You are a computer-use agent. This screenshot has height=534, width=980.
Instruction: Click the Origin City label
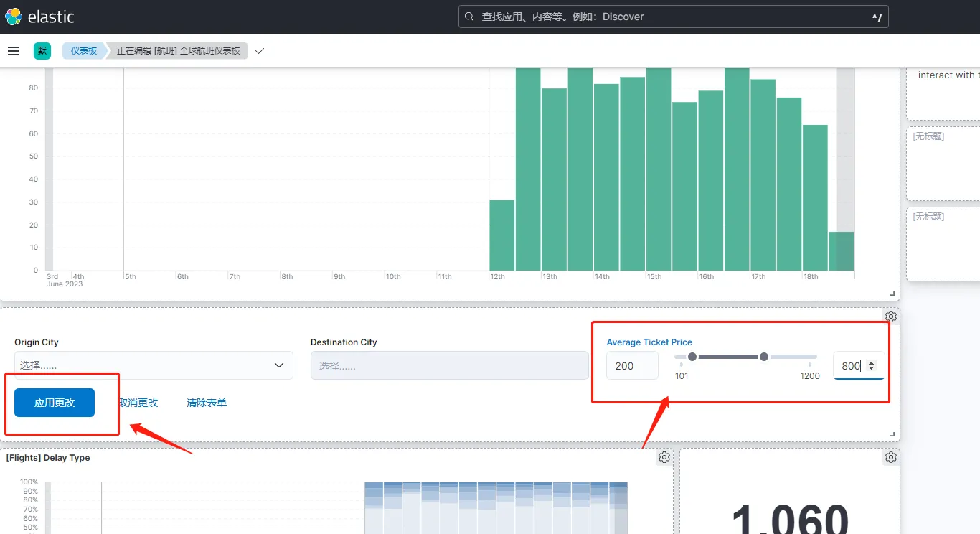pyautogui.click(x=37, y=342)
